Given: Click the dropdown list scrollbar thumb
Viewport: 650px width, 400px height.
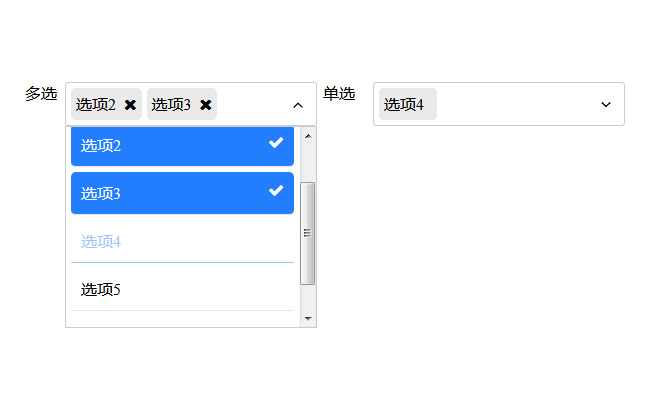Looking at the screenshot, I should pos(308,232).
